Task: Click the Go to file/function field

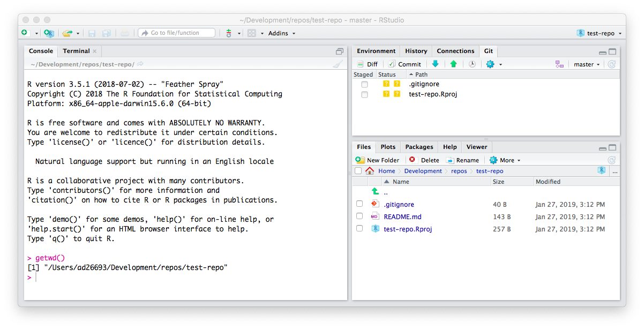Action: (x=177, y=33)
